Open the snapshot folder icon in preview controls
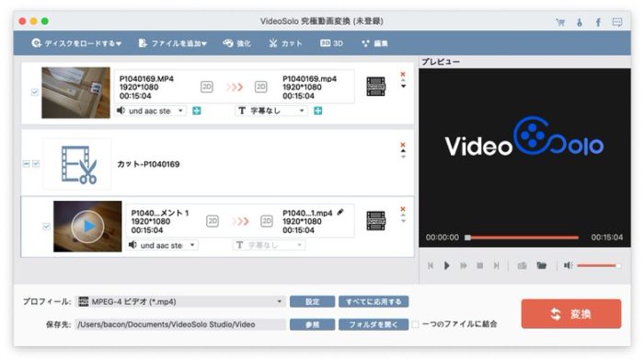Viewport: 644px width, 362px height. click(x=542, y=265)
